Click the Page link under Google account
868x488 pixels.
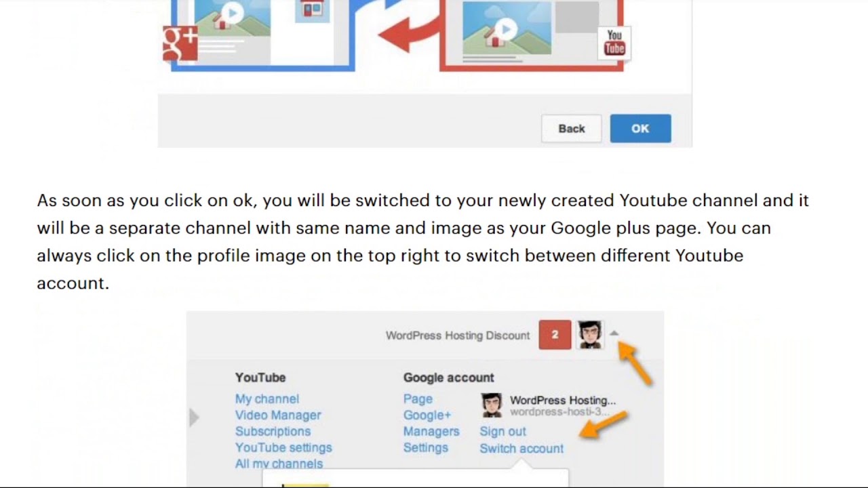coord(418,399)
